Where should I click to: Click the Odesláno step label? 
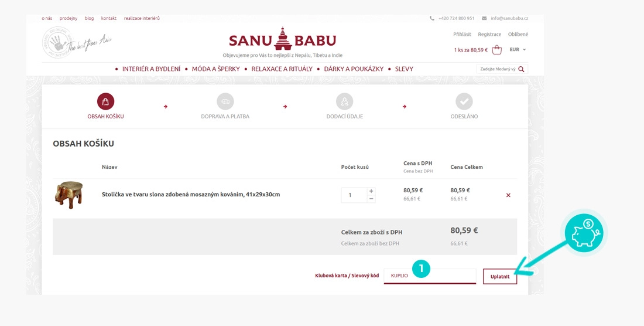[x=464, y=116]
